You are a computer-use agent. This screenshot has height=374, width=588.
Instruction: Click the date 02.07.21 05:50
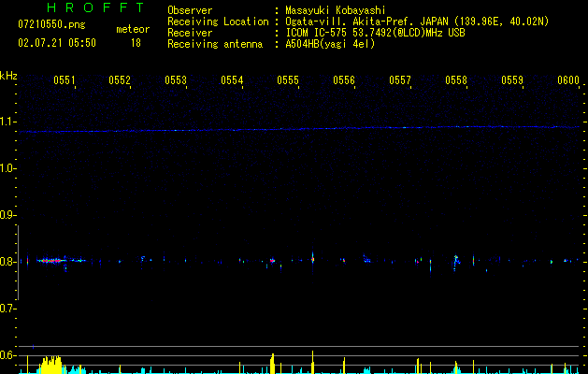click(57, 43)
